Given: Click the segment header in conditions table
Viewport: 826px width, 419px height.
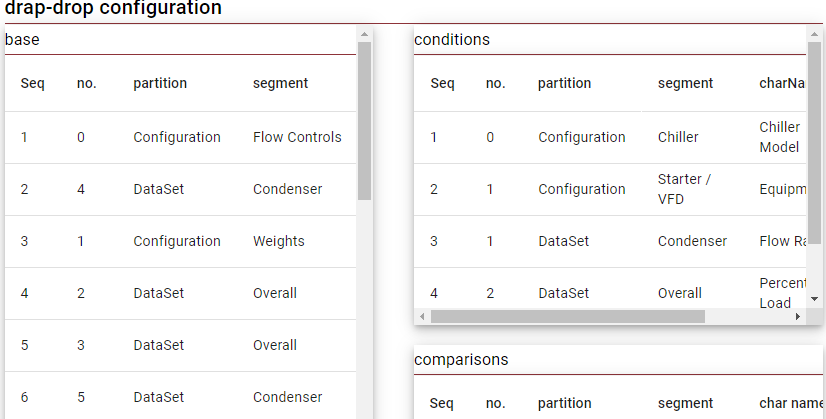Looking at the screenshot, I should tap(685, 83).
